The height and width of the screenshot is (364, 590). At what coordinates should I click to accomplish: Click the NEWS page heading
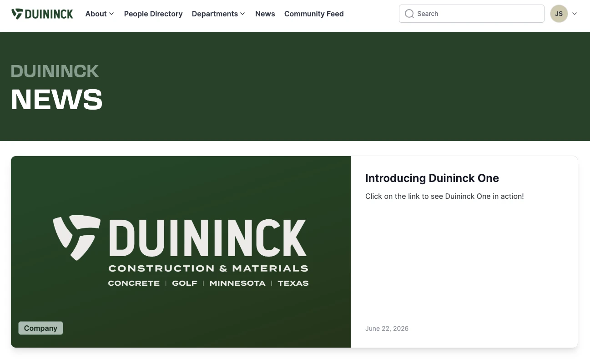57,99
